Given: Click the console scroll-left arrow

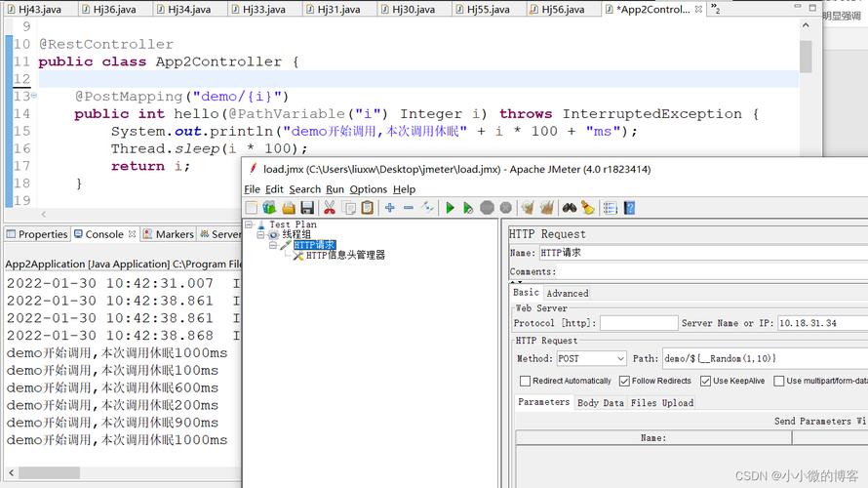Looking at the screenshot, I should pos(12,473).
